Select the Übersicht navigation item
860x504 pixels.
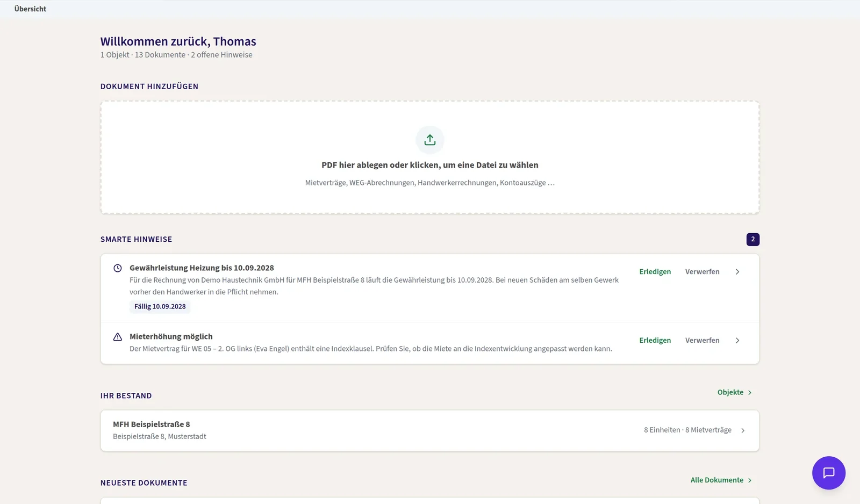click(30, 9)
